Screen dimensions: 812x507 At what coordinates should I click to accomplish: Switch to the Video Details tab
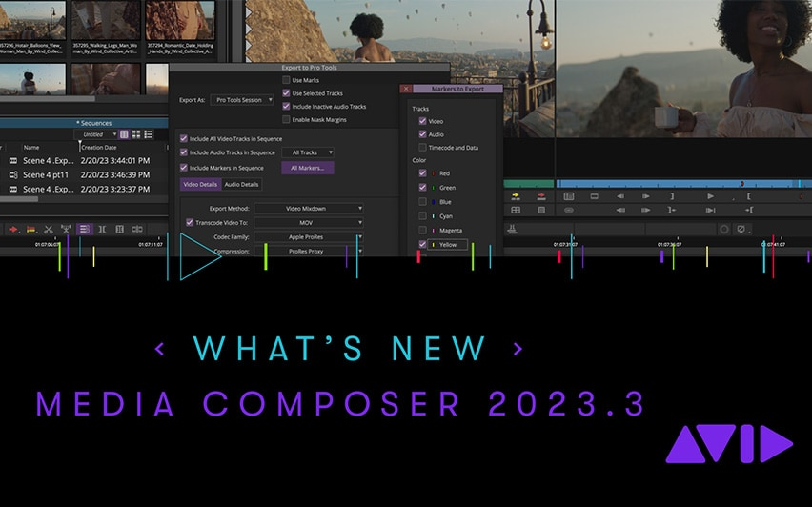coord(200,184)
